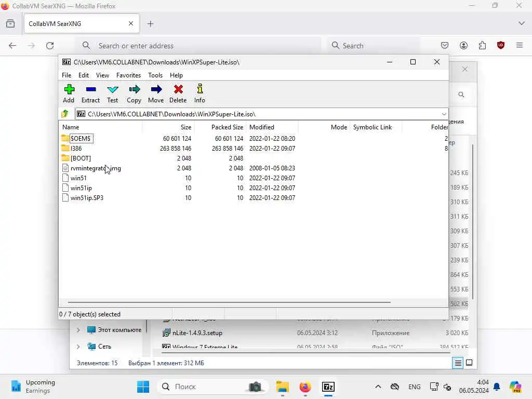532x399 pixels.
Task: Click the red Delete toolbar icon
Action: pos(178,89)
